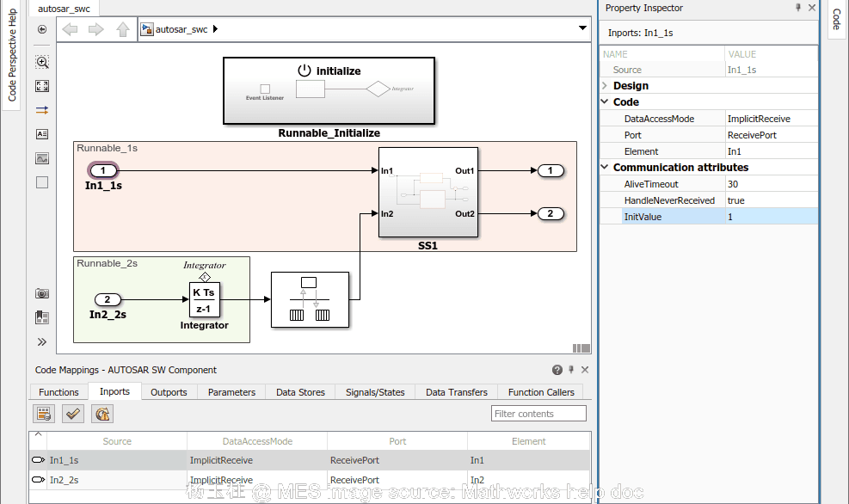Click the refresh icon in Code Mappings toolbar
Image resolution: width=849 pixels, height=504 pixels.
[102, 414]
